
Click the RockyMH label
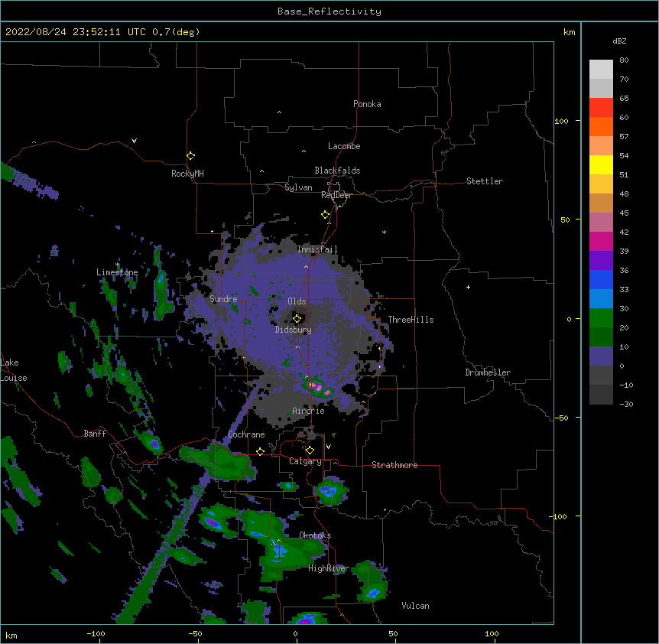pos(187,174)
